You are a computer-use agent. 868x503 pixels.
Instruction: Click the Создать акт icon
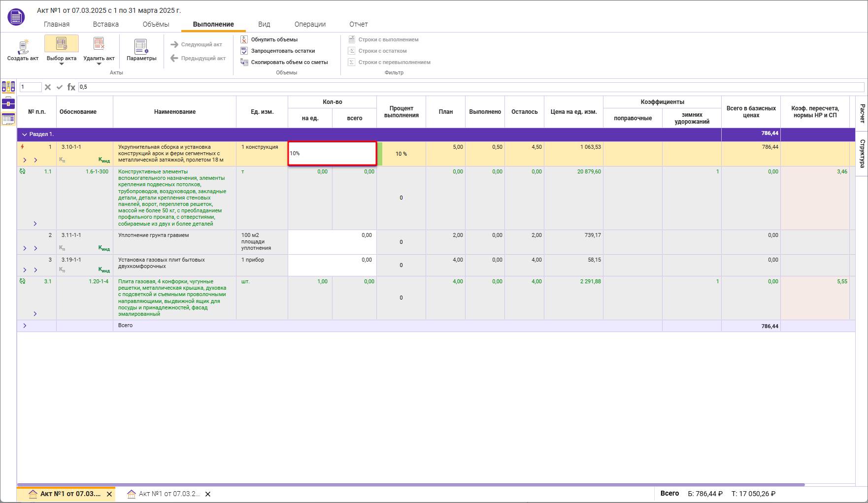tap(23, 47)
